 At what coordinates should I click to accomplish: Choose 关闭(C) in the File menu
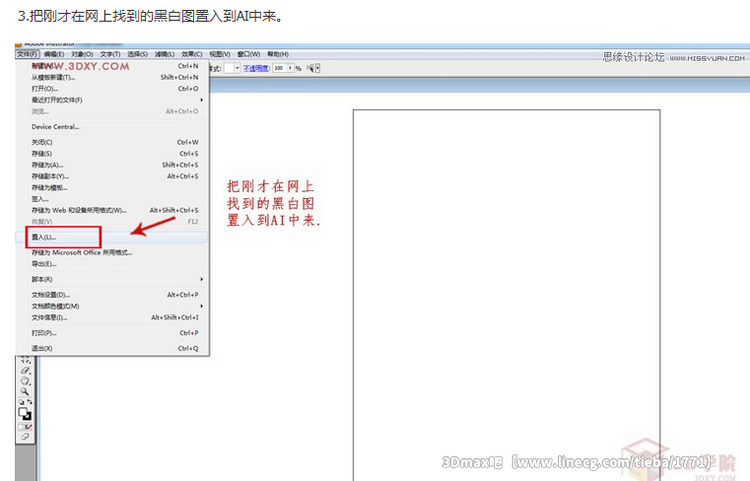(x=112, y=142)
